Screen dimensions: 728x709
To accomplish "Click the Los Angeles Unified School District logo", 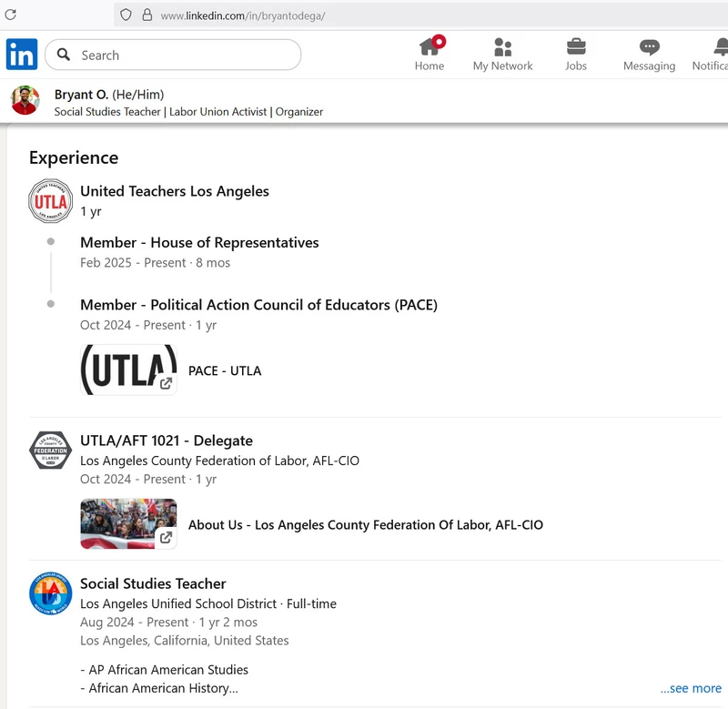I will [51, 593].
